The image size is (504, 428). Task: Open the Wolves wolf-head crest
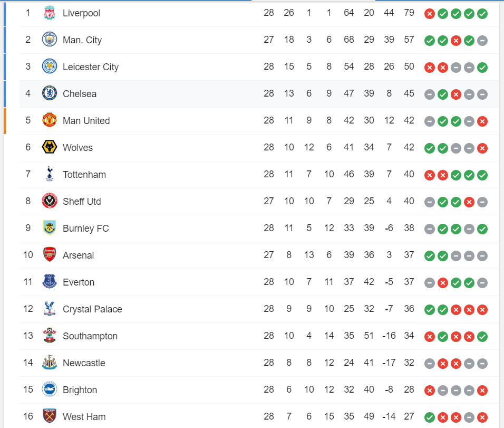pos(50,147)
